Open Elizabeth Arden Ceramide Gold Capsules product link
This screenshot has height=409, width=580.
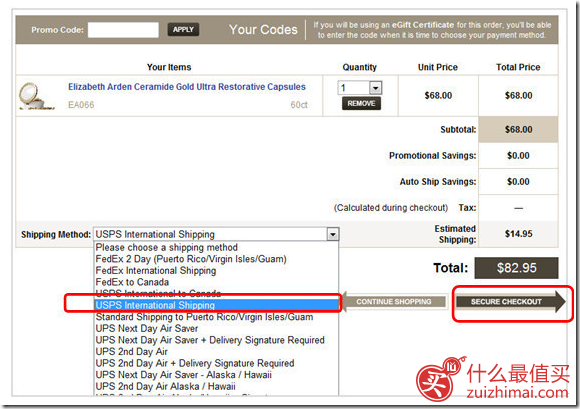tap(187, 87)
